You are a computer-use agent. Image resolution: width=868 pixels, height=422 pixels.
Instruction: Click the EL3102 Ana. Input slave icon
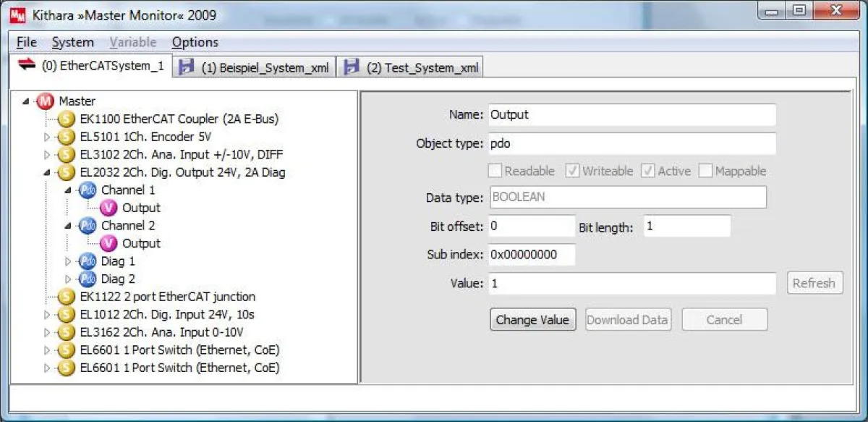(67, 154)
